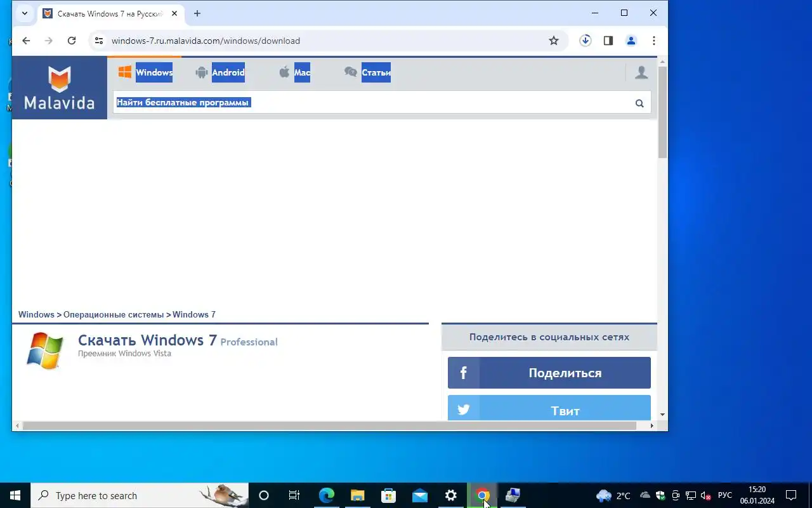Open File Explorer from taskbar
Image resolution: width=812 pixels, height=508 pixels.
coord(357,495)
